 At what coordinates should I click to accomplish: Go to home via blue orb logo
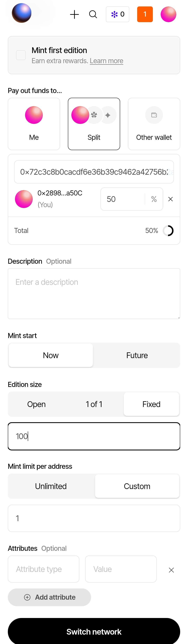click(x=22, y=13)
